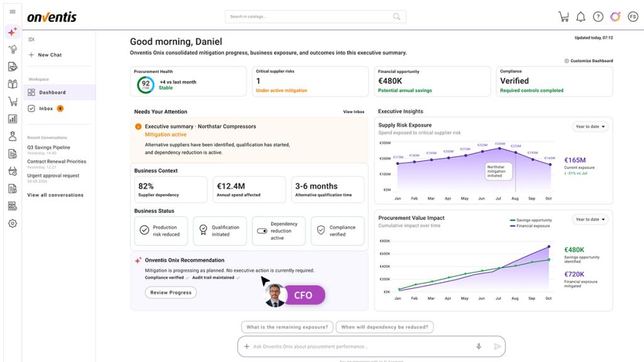Click the Customize Dashboard link text
This screenshot has width=644, height=362.
click(x=591, y=61)
